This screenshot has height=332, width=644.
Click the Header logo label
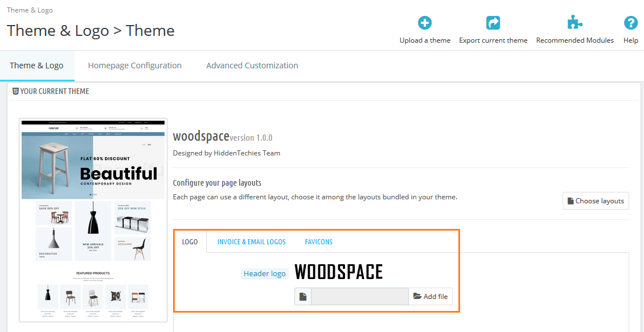264,273
